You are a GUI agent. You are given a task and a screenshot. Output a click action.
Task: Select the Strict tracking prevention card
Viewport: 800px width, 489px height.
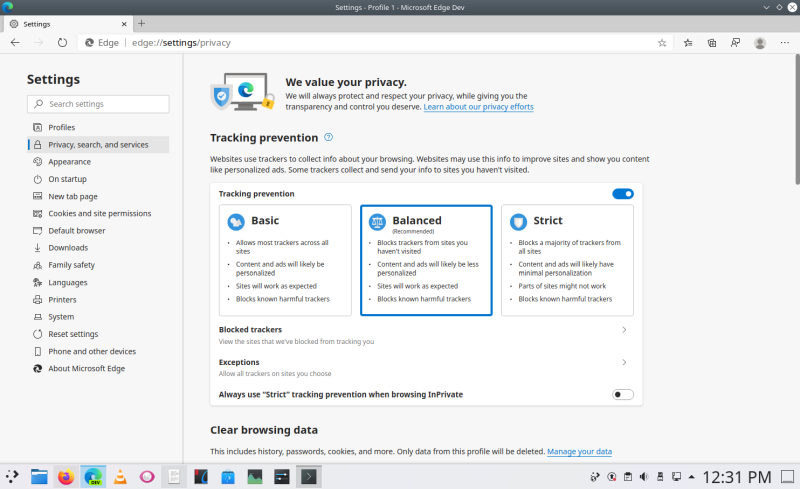(567, 260)
